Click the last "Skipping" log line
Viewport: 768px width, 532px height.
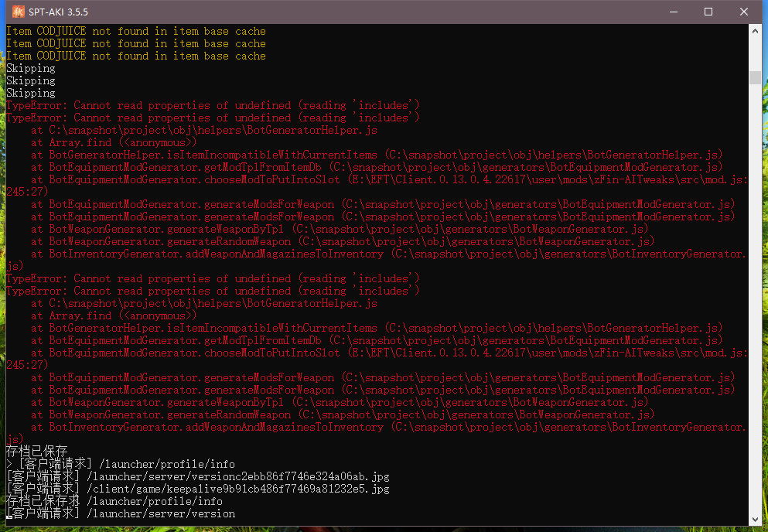[x=31, y=94]
